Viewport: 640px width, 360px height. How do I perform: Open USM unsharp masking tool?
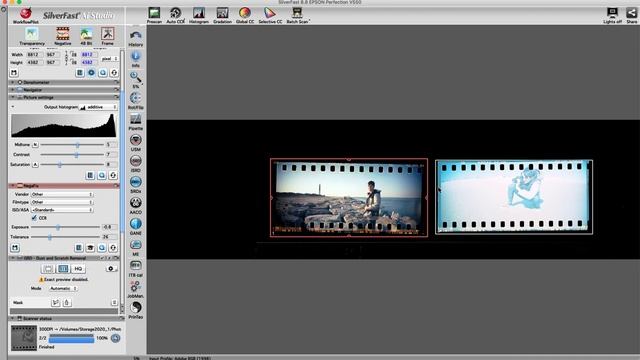coord(136,142)
